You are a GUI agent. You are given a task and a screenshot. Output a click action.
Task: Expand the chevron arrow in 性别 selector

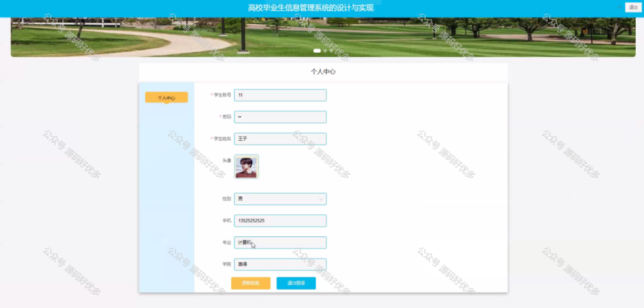[321, 199]
